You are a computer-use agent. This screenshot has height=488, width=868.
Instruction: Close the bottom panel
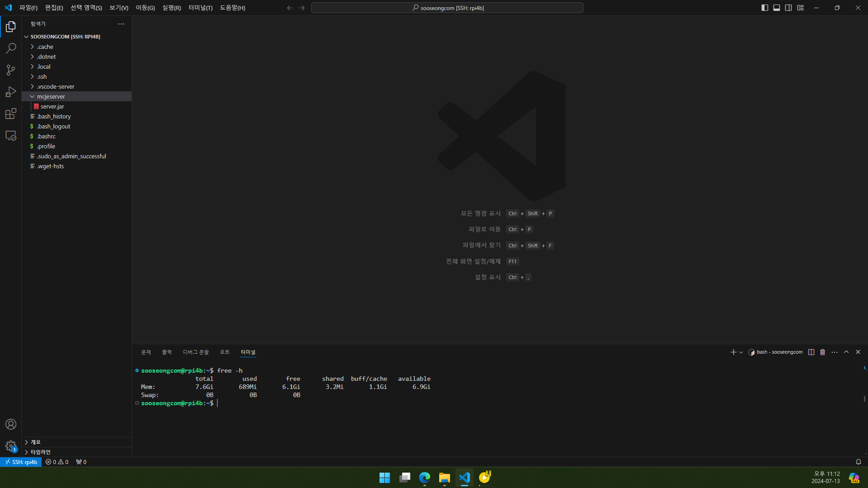(858, 352)
